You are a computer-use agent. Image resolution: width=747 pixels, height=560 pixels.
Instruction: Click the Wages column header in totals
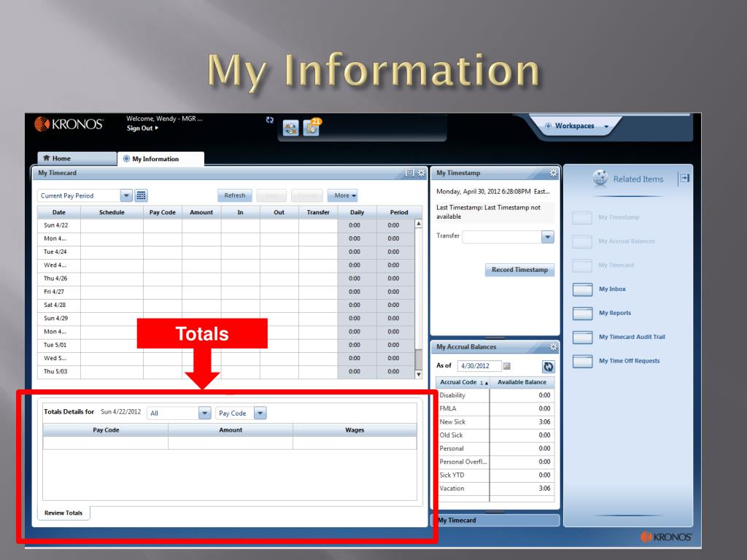coord(355,430)
